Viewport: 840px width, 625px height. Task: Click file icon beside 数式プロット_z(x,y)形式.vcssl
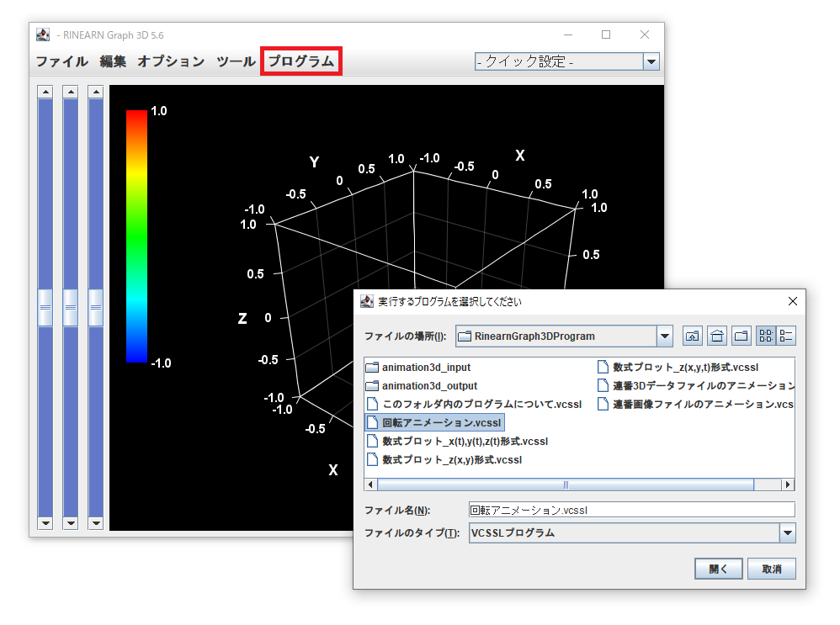click(372, 459)
